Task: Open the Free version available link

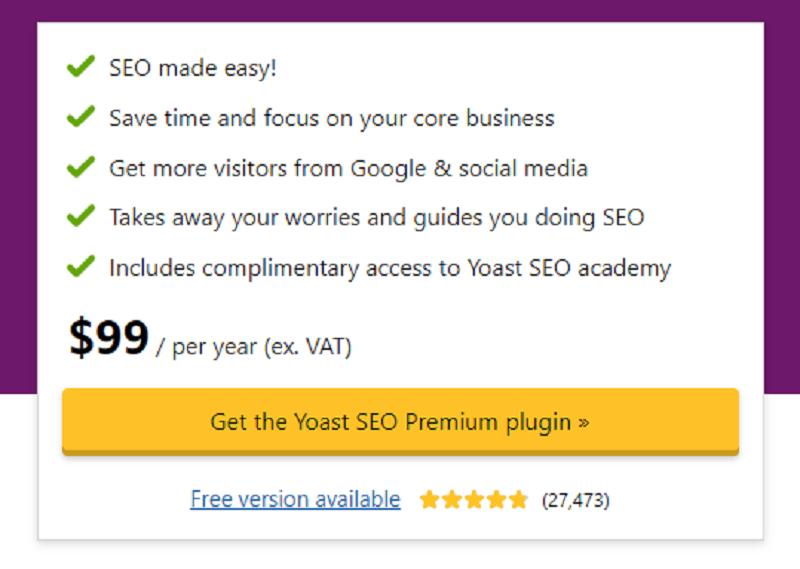Action: click(x=295, y=499)
